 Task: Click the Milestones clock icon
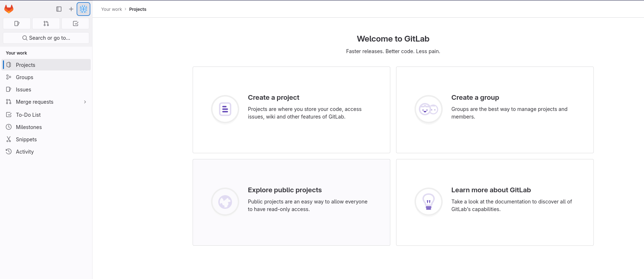[9, 127]
